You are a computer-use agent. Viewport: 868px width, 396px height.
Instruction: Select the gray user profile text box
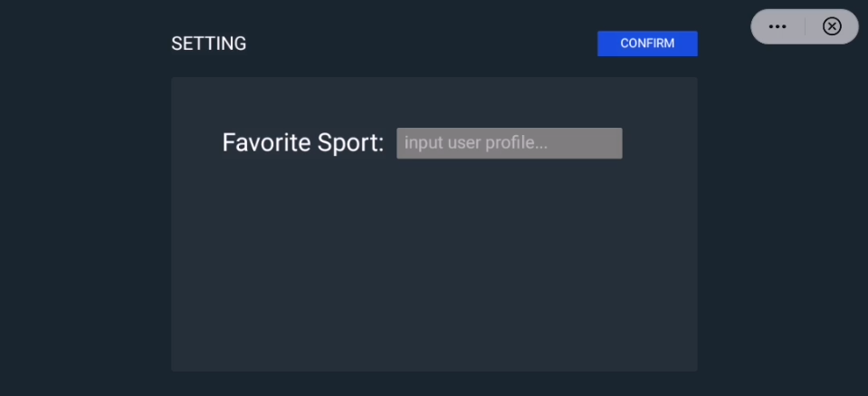[x=509, y=143]
